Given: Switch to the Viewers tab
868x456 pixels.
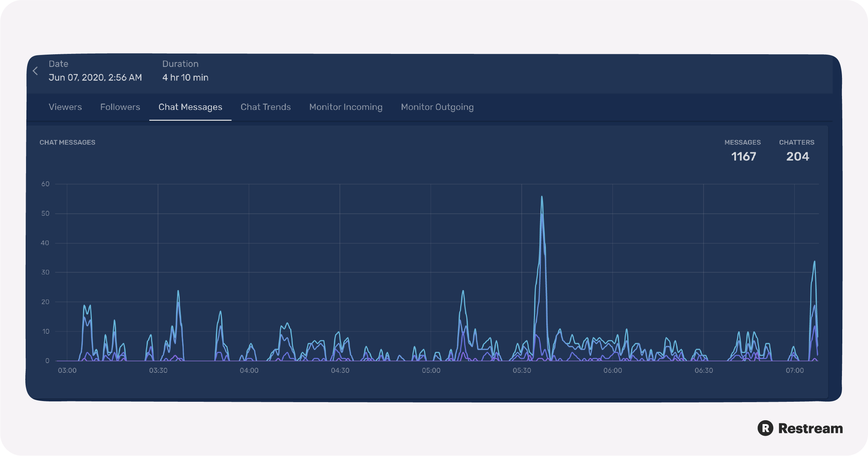Looking at the screenshot, I should tap(65, 107).
